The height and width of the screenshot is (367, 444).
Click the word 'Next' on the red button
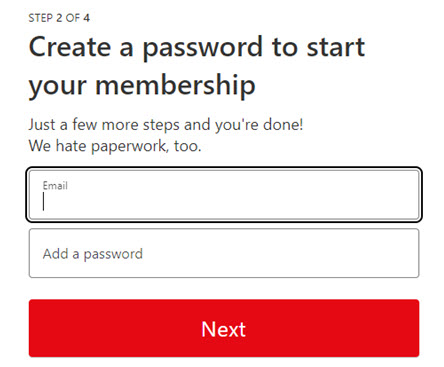click(224, 329)
